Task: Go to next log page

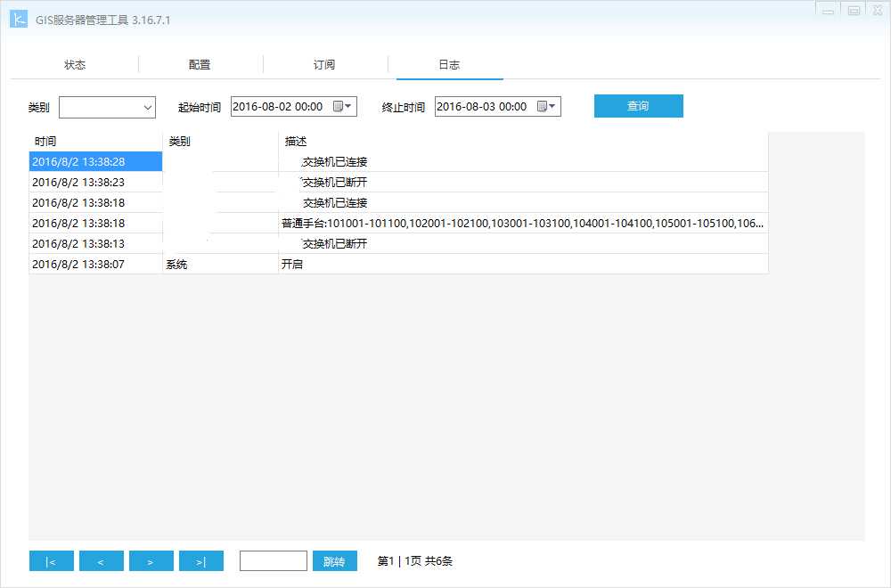Action: click(x=151, y=560)
